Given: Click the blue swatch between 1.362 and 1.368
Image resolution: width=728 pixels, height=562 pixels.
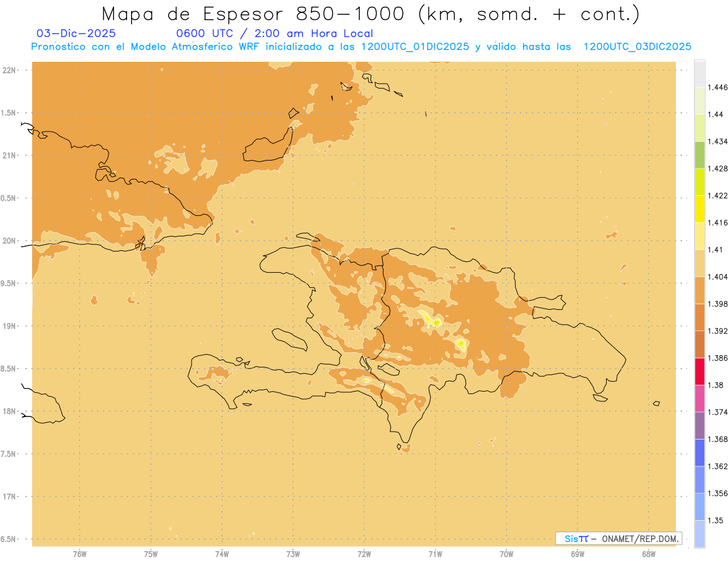Looking at the screenshot, I should (699, 452).
